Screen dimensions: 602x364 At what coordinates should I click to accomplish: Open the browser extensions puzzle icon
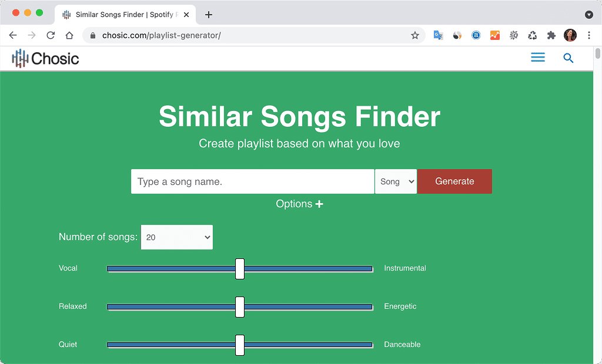click(551, 35)
